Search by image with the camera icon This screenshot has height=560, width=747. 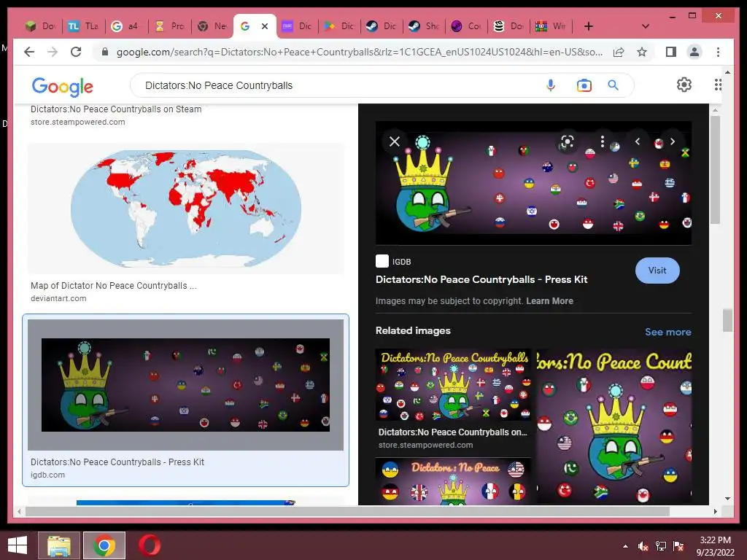point(584,85)
